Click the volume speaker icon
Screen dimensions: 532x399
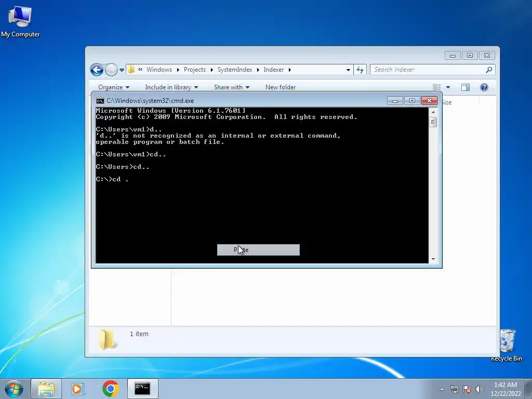pyautogui.click(x=480, y=389)
